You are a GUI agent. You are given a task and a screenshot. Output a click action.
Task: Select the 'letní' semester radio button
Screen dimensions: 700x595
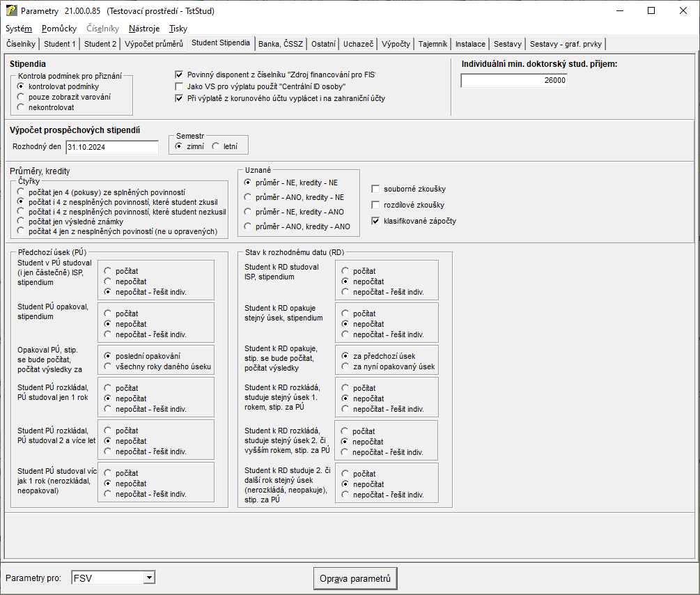click(215, 146)
